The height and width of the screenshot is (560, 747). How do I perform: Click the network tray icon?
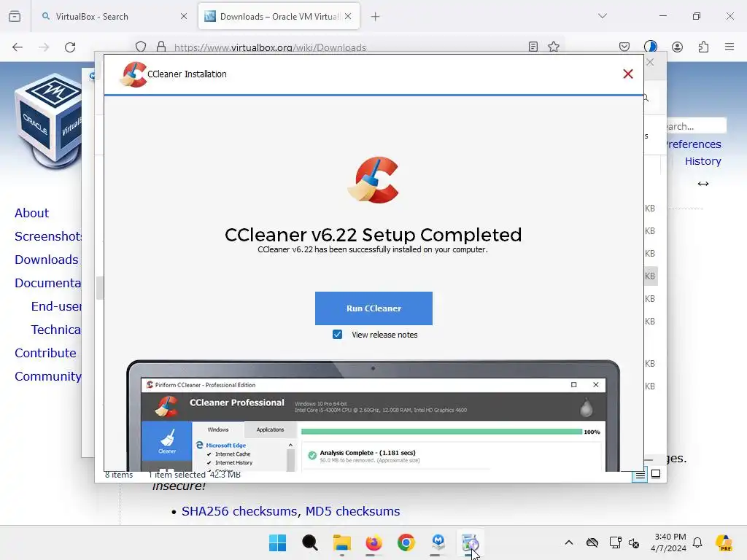click(x=615, y=542)
